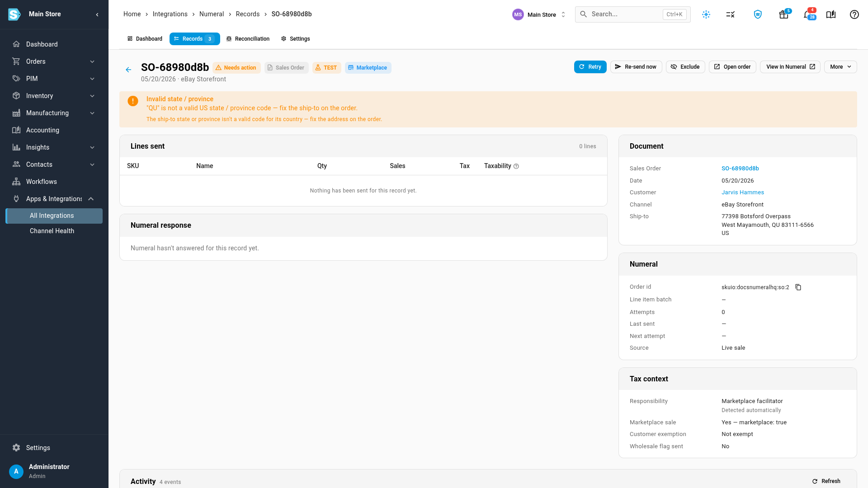
Task: Expand the Insights menu
Action: pos(54,147)
